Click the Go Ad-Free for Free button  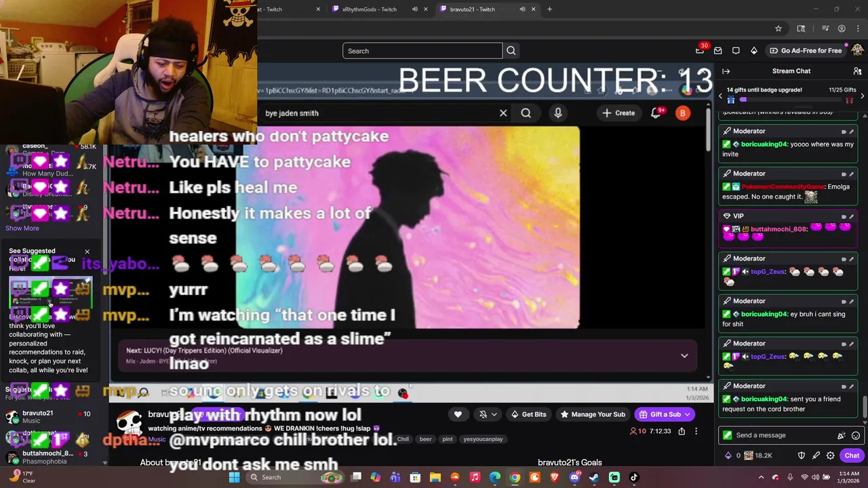click(806, 51)
